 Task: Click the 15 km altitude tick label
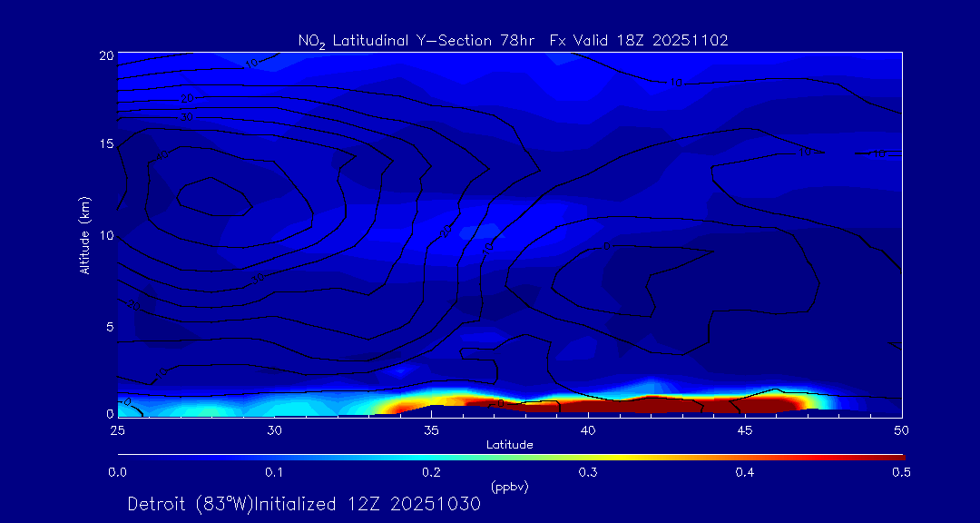[105, 144]
